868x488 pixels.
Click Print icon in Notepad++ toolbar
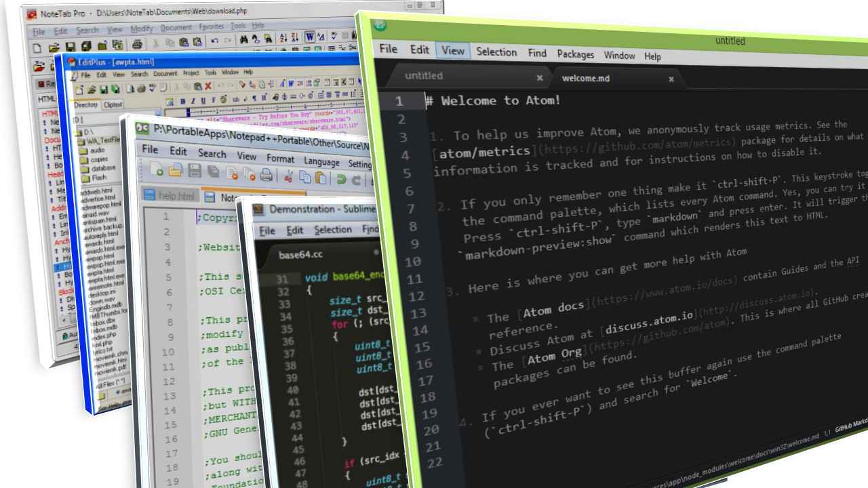[x=266, y=175]
